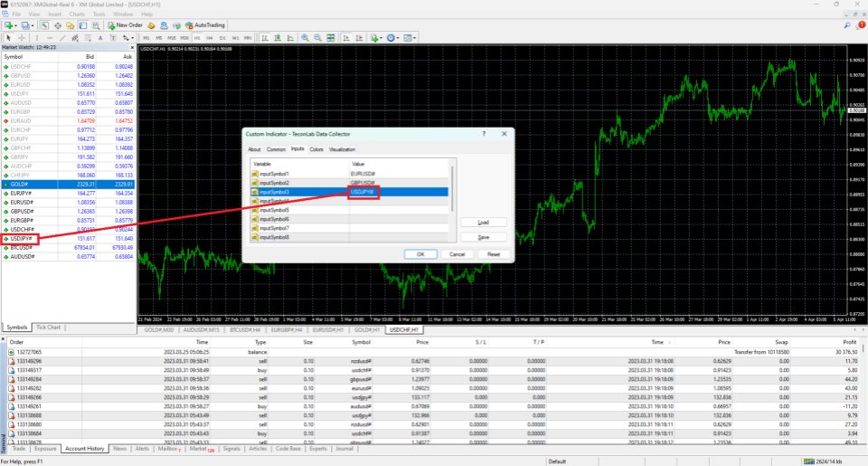Click the EURUSD# value of inputSymbol1
The width and height of the screenshot is (868, 466).
[x=363, y=174]
